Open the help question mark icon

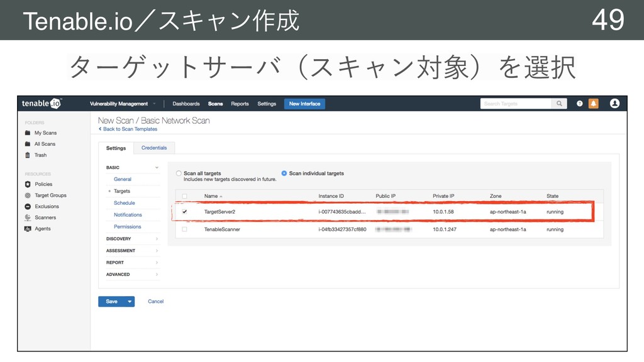pos(579,104)
